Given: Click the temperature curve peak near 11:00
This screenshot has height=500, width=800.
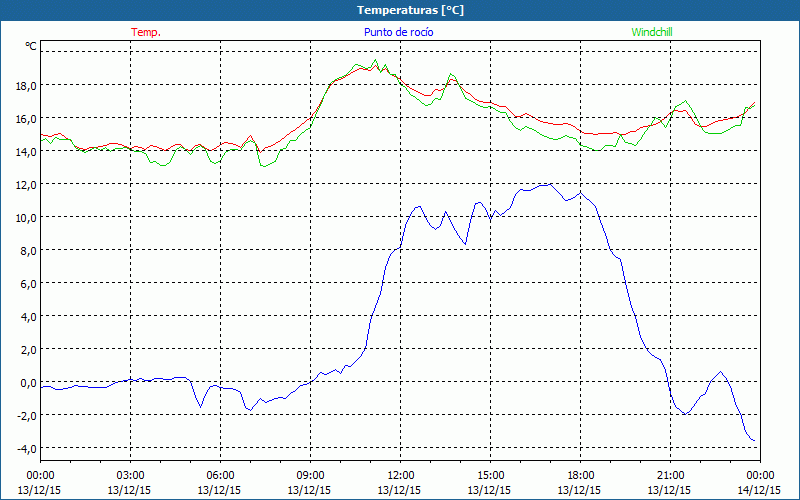Looking at the screenshot, I should pos(377,65).
